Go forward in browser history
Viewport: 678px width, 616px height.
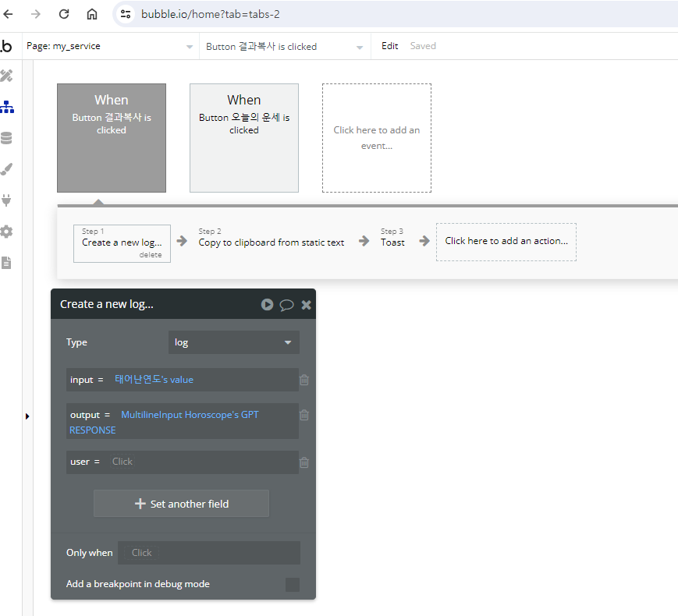pos(36,14)
